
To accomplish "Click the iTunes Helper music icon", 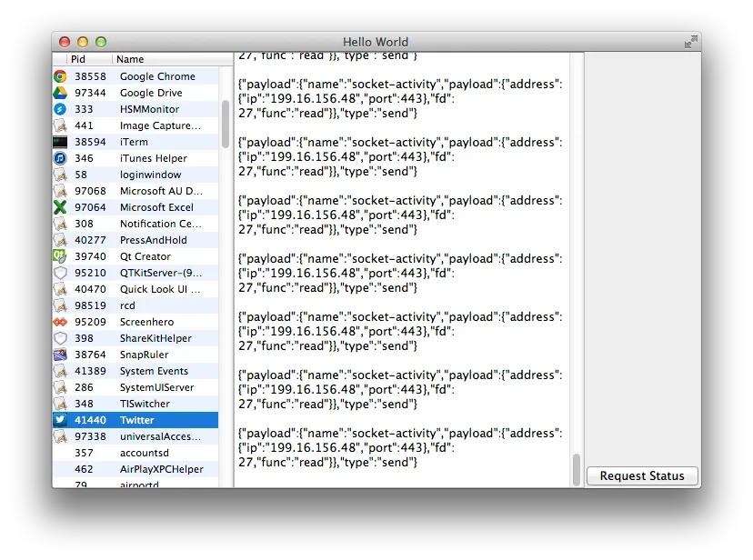I will (60, 158).
